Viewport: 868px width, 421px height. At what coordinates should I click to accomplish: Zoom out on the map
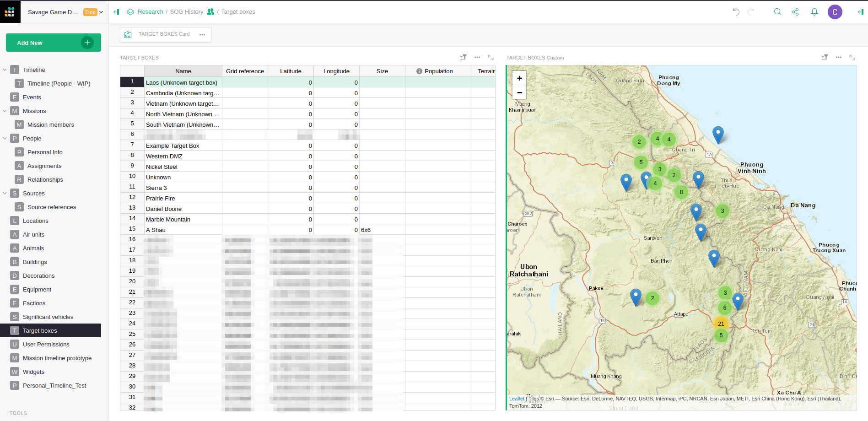point(519,92)
